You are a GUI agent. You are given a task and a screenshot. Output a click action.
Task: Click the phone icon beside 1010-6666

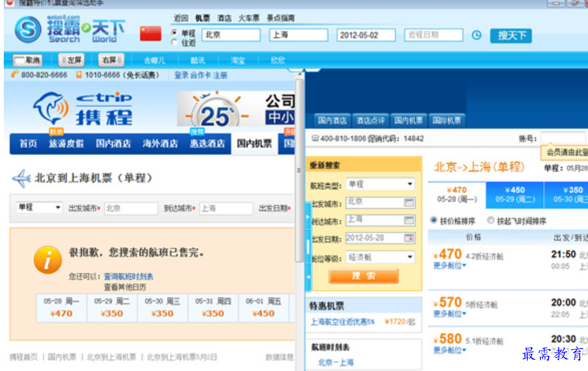pyautogui.click(x=79, y=75)
